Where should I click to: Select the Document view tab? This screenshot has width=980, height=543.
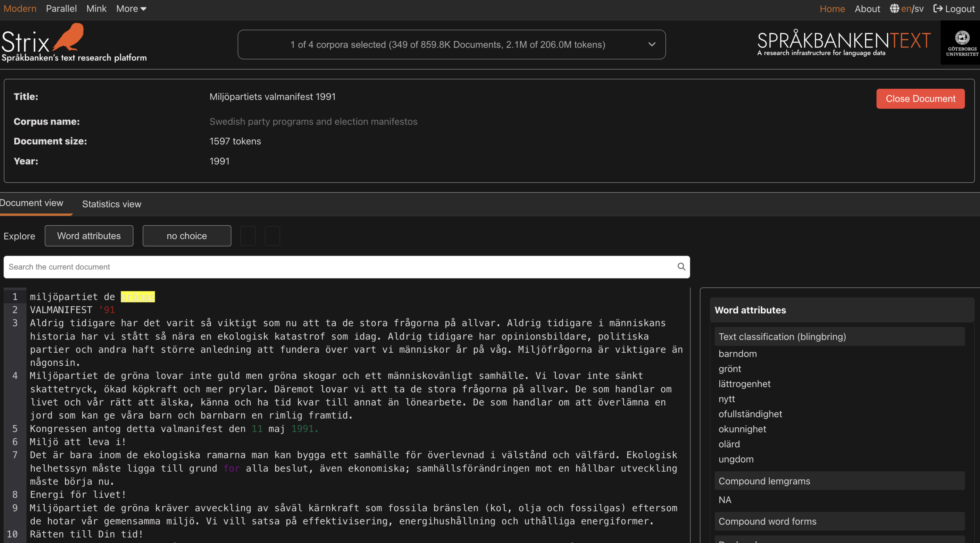pyautogui.click(x=32, y=203)
